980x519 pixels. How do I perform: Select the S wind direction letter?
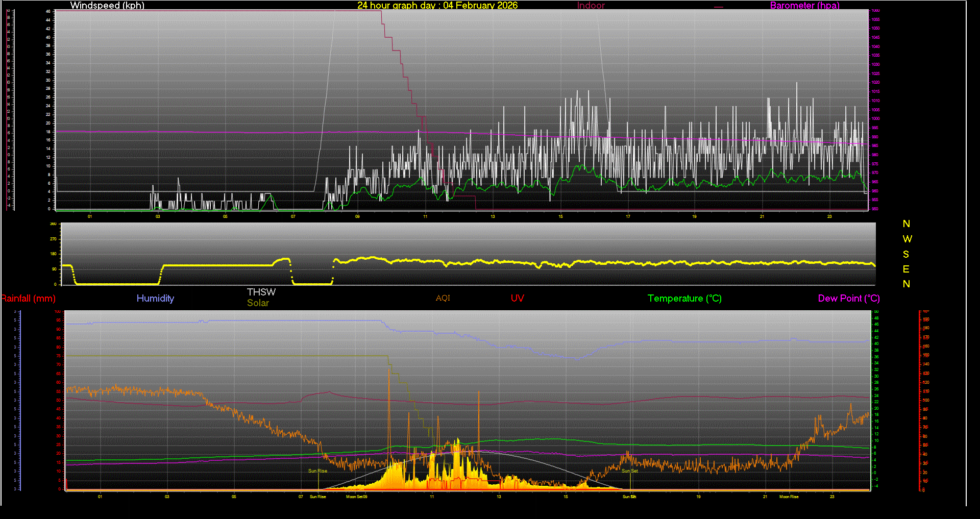click(906, 254)
